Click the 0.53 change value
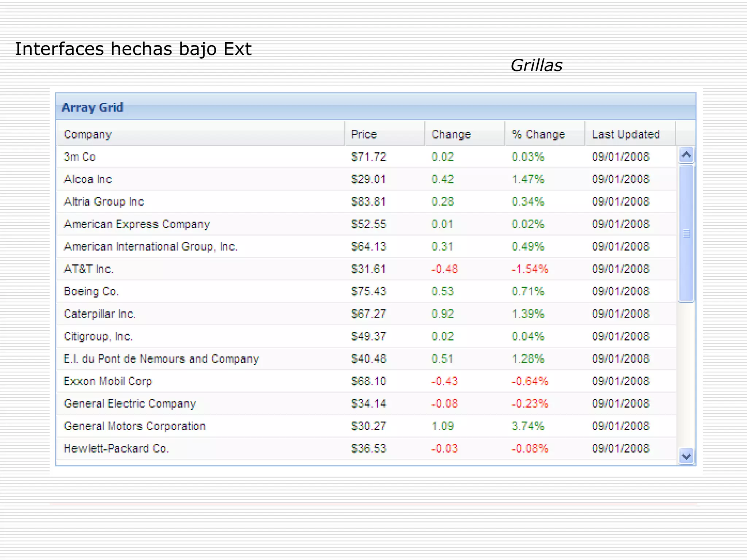747x560 pixels. click(x=443, y=291)
